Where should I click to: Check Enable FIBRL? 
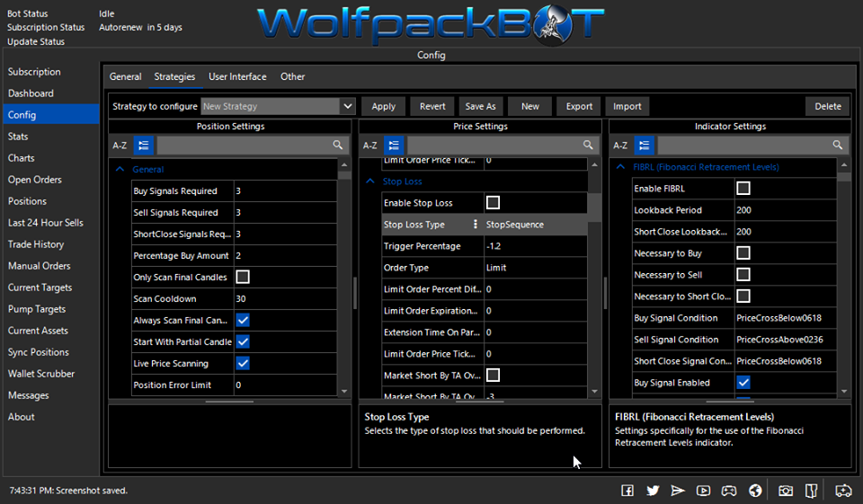(x=743, y=188)
